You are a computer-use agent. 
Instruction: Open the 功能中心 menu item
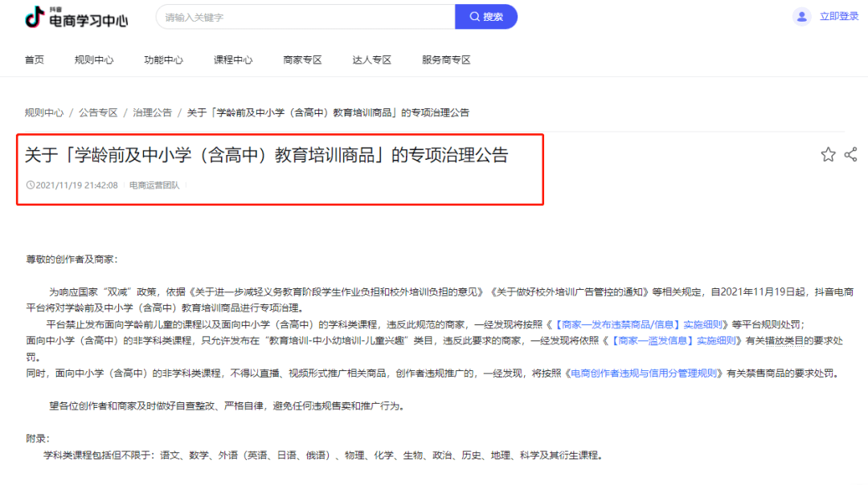click(x=163, y=60)
